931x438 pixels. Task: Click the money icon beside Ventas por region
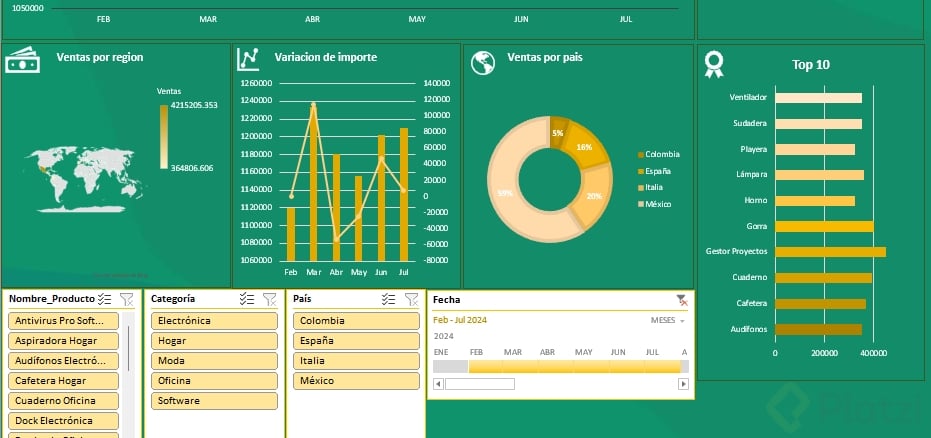point(23,61)
